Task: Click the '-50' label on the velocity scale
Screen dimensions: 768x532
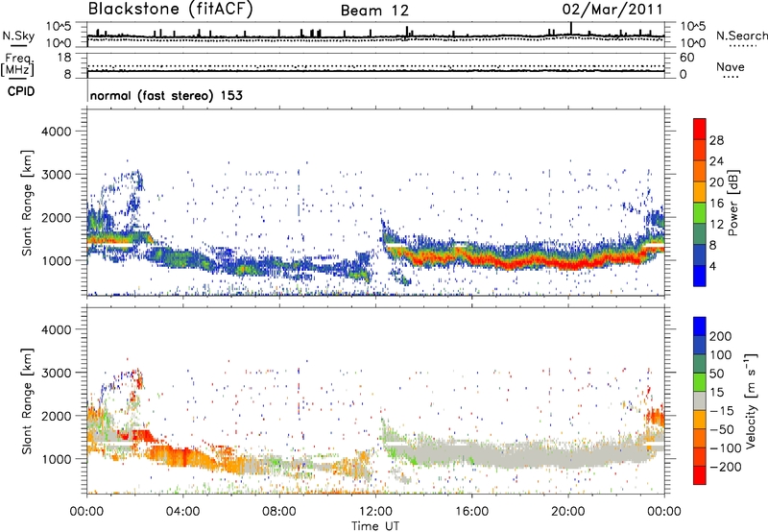Action: [722, 430]
